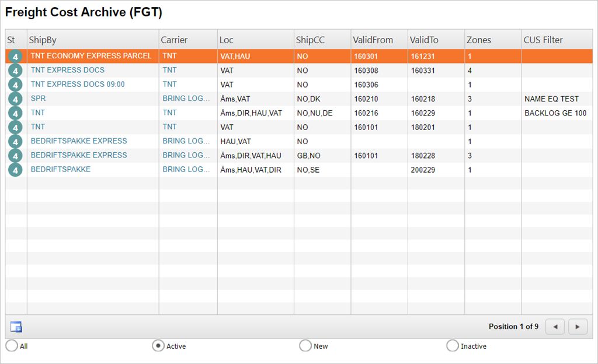Open the SPR ShipBy link
This screenshot has width=598, height=364.
[38, 99]
